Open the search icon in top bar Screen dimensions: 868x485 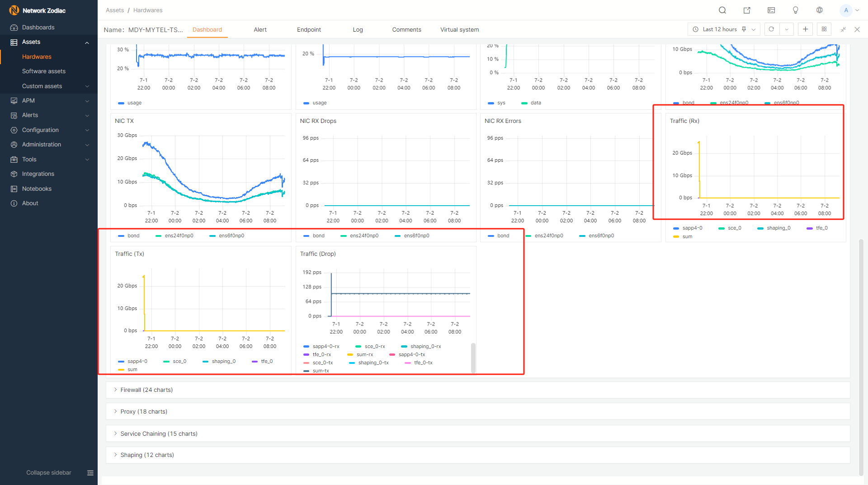(x=722, y=10)
